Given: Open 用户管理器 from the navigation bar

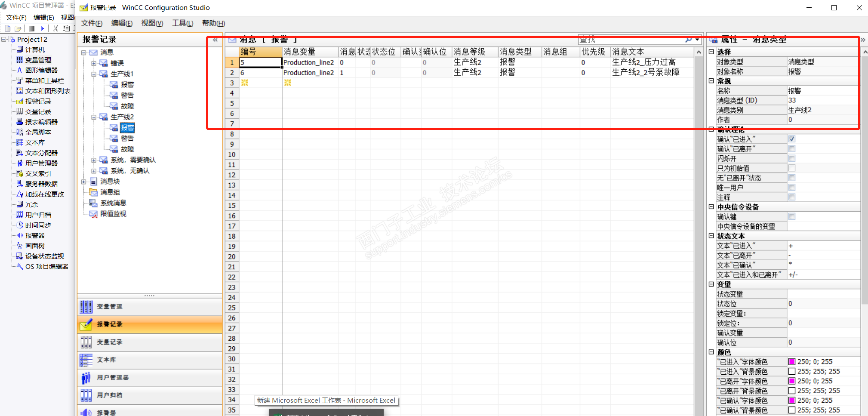Looking at the screenshot, I should (150, 377).
